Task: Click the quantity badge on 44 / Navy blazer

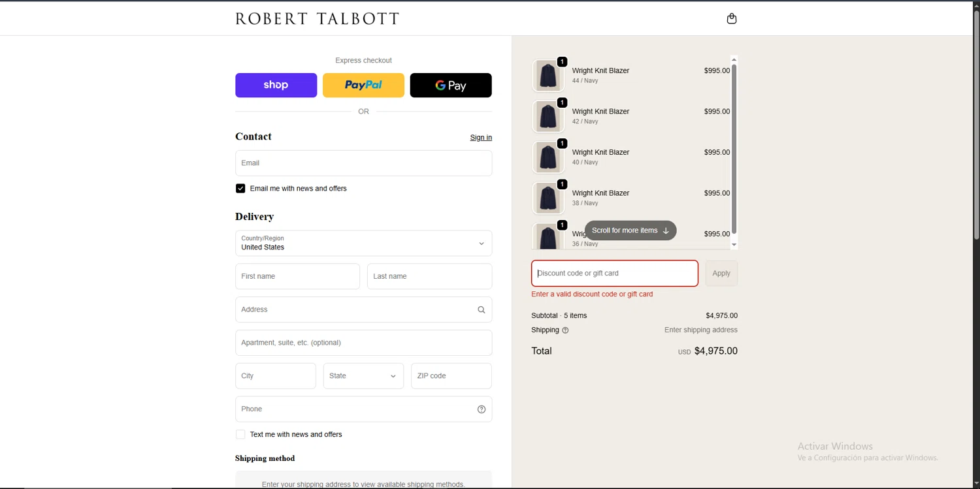Action: point(562,62)
